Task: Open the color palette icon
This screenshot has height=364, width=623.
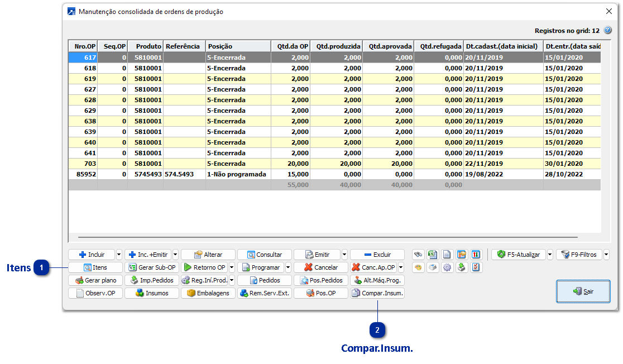Action: (x=418, y=267)
